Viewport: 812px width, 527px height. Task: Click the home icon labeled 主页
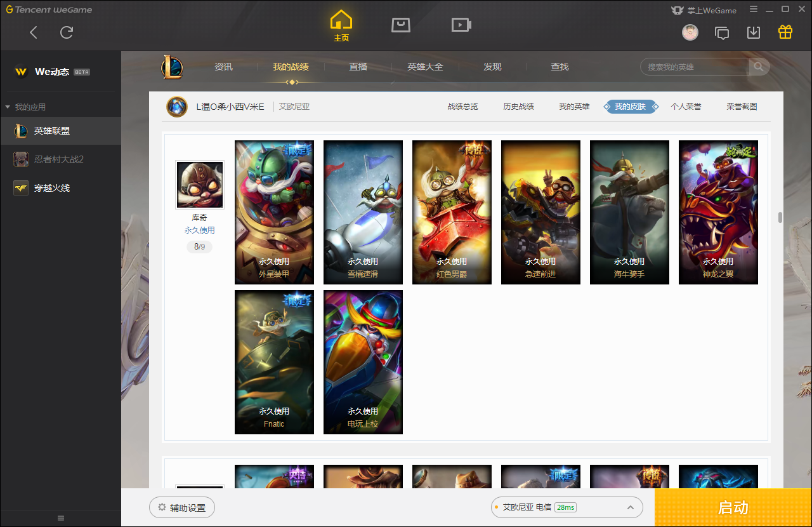pyautogui.click(x=341, y=25)
